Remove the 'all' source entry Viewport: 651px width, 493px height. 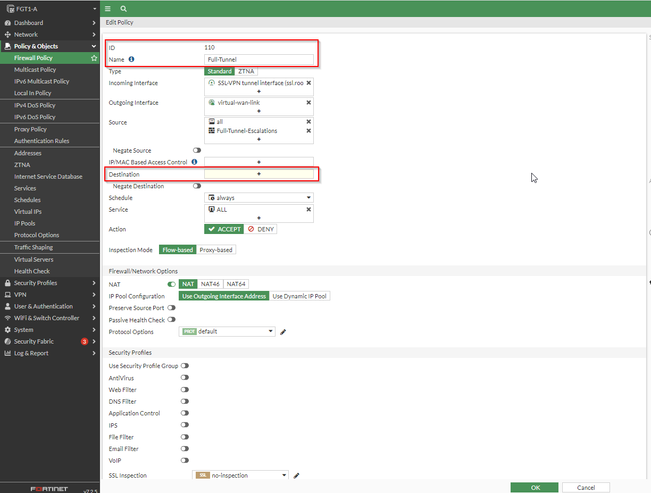[x=308, y=122]
